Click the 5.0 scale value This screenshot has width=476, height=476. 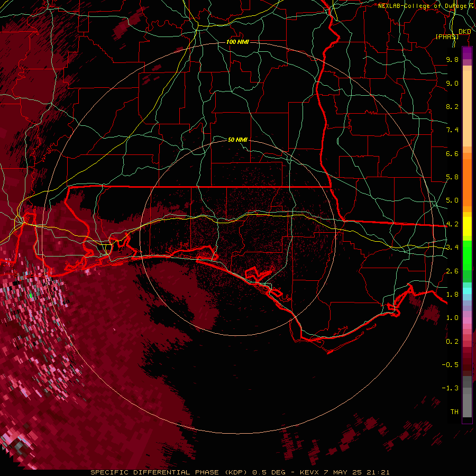[452, 200]
